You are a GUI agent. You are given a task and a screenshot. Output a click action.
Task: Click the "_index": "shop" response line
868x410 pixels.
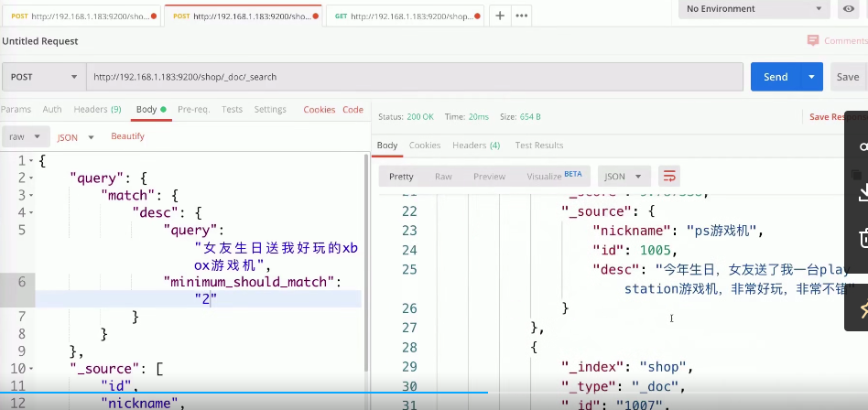[x=627, y=366]
